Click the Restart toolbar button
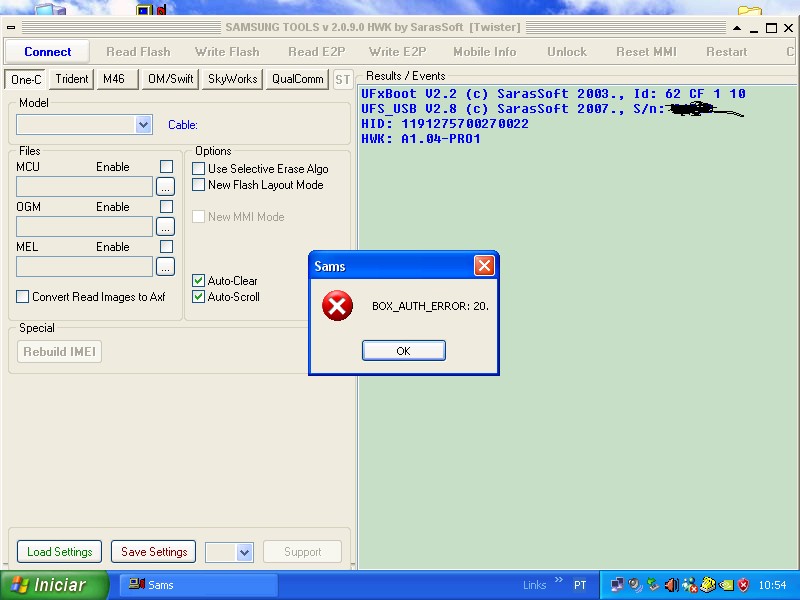Screen dimensions: 800x600 click(727, 52)
